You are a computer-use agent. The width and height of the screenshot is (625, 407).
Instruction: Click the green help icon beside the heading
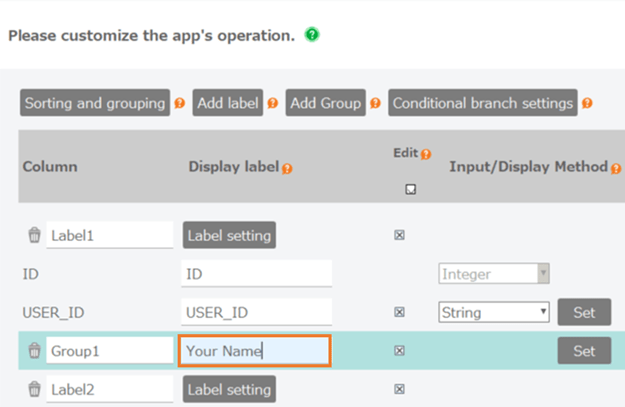point(312,35)
